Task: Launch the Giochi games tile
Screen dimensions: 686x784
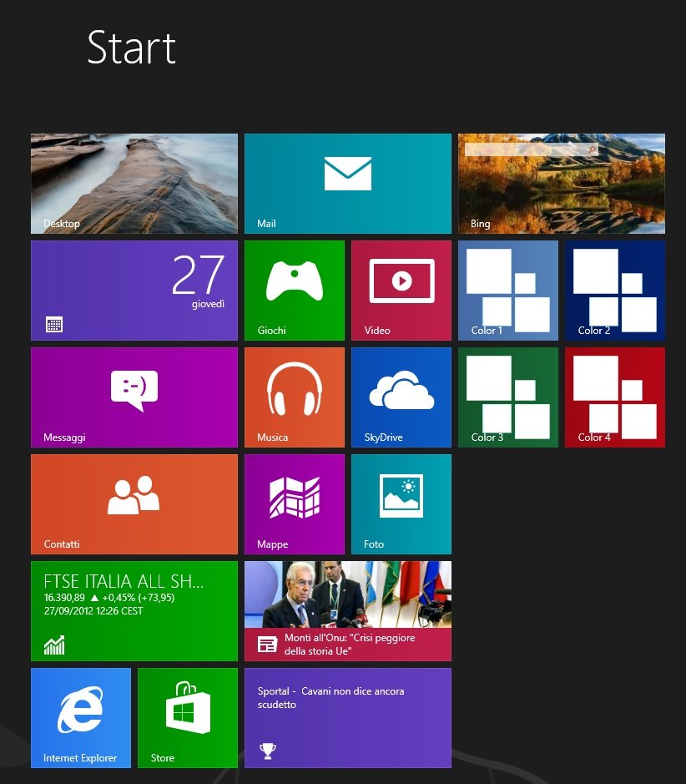Action: click(294, 290)
